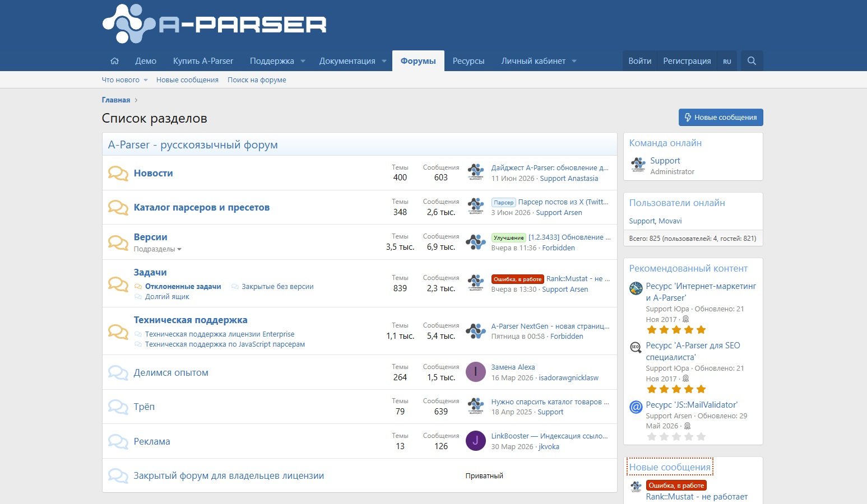
Task: Go to Купить A-Parser
Action: tap(203, 61)
